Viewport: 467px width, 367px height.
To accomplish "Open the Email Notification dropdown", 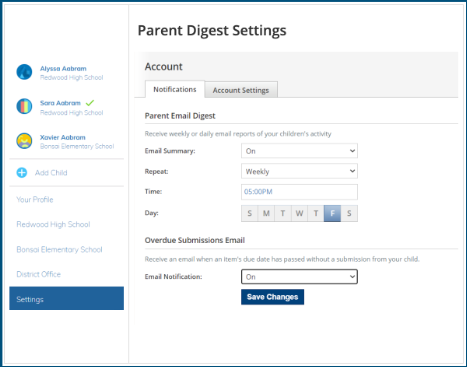I will click(299, 277).
